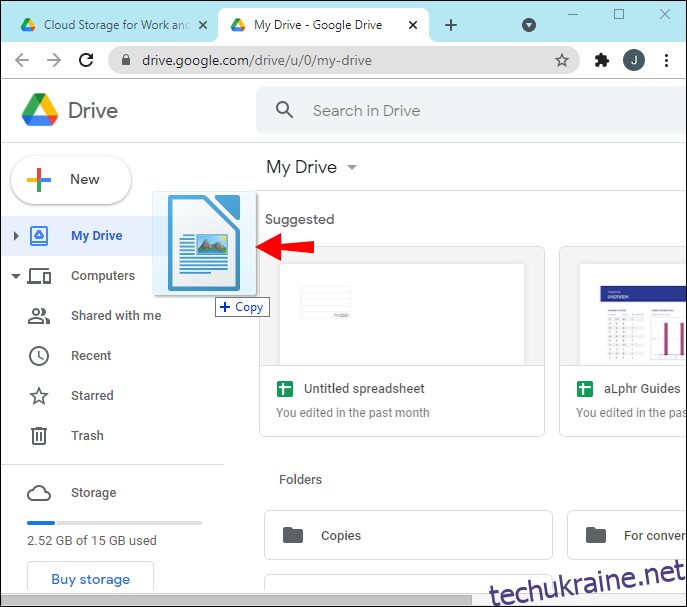Click the address bar URL
Viewport: 687px width, 607px height.
pos(257,60)
